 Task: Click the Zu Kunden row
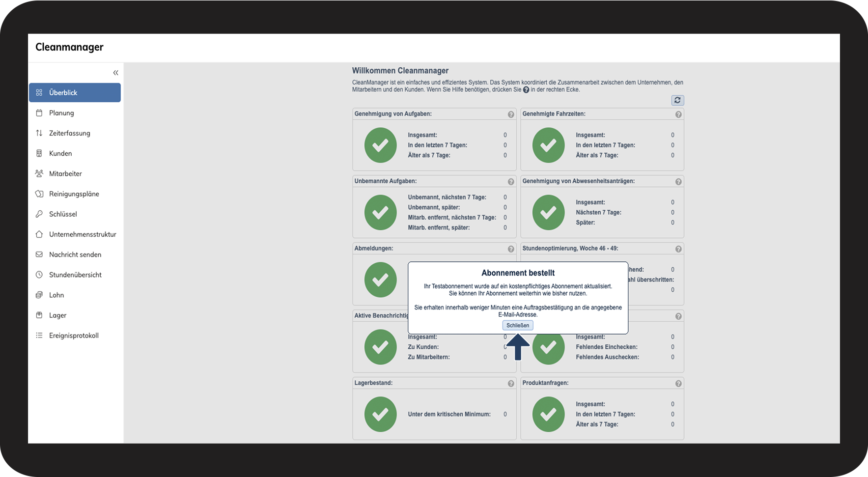point(457,347)
